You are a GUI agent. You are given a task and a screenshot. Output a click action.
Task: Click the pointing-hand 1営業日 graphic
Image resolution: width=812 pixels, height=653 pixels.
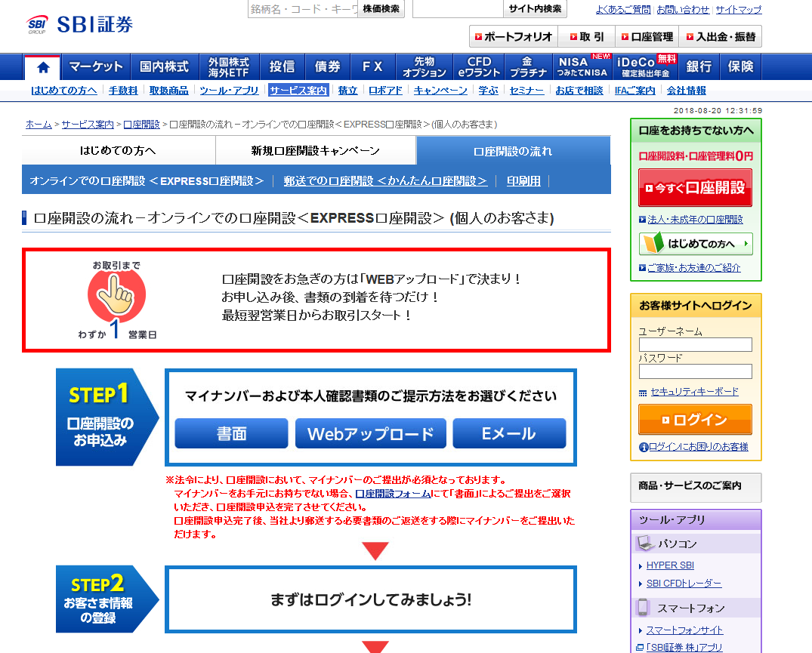(x=116, y=299)
